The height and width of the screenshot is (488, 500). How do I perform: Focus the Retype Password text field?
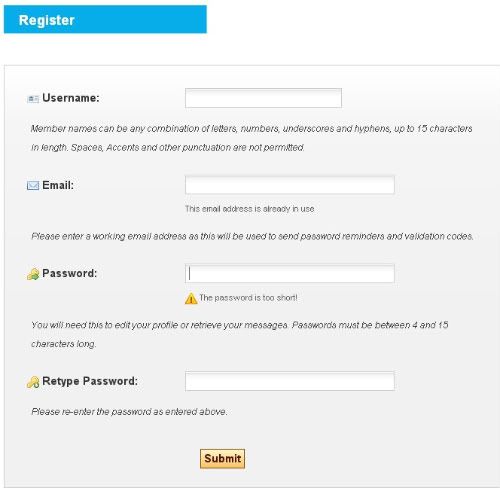coord(290,381)
